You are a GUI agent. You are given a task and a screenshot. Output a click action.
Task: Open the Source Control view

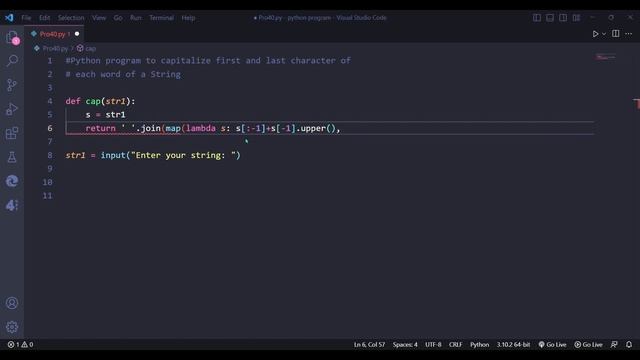(x=12, y=85)
